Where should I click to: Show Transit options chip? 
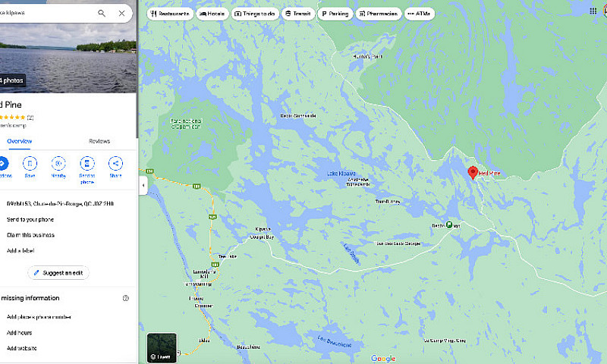pyautogui.click(x=298, y=14)
